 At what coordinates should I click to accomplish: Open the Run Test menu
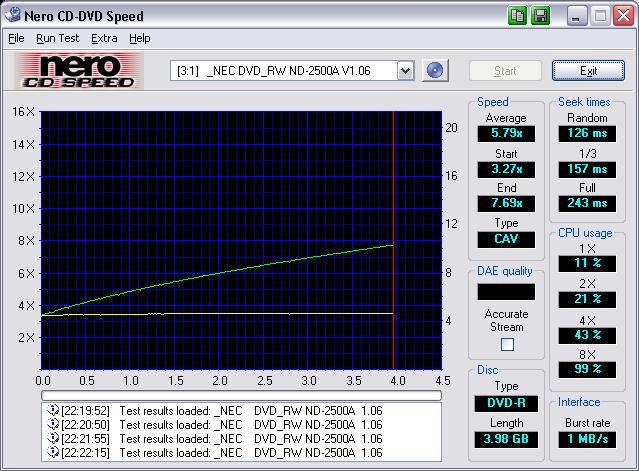click(x=57, y=38)
